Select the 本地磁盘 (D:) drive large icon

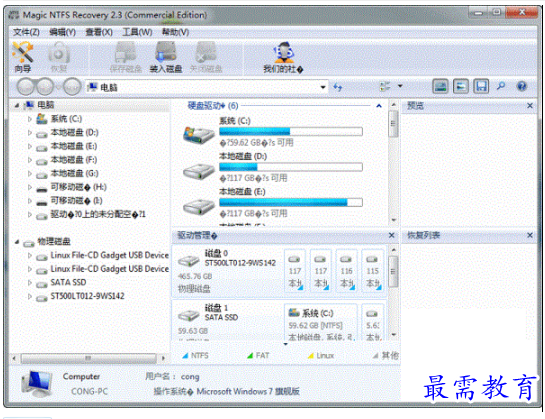[x=198, y=171]
